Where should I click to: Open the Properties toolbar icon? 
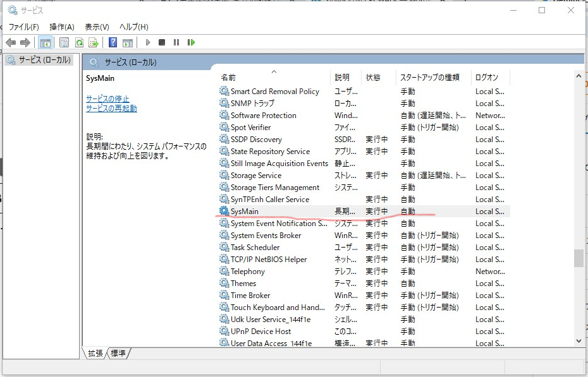(64, 42)
